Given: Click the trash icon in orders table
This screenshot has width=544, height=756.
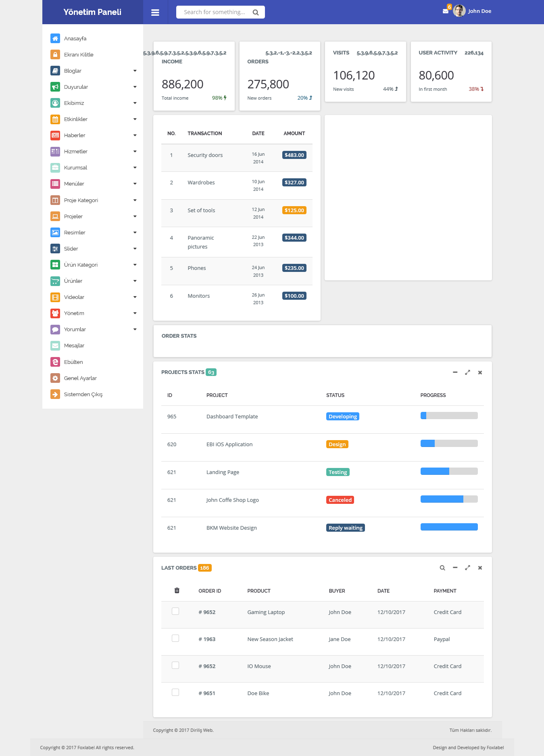Looking at the screenshot, I should coord(177,591).
